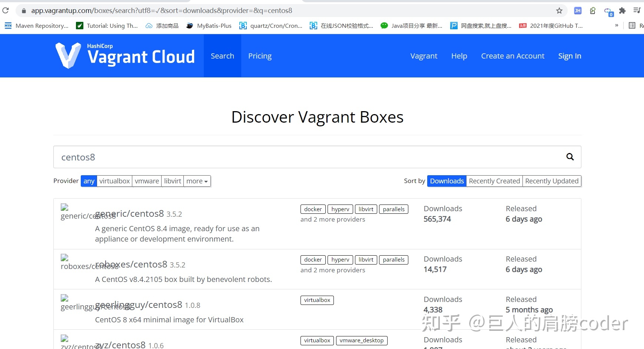Click the JH profile avatar icon
The width and height of the screenshot is (644, 349).
point(577,10)
